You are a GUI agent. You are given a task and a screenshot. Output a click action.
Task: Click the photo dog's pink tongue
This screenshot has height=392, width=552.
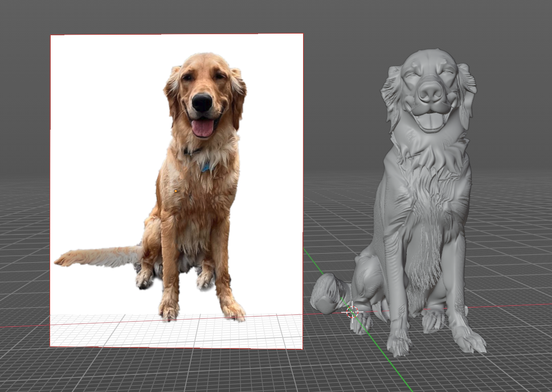tap(202, 127)
